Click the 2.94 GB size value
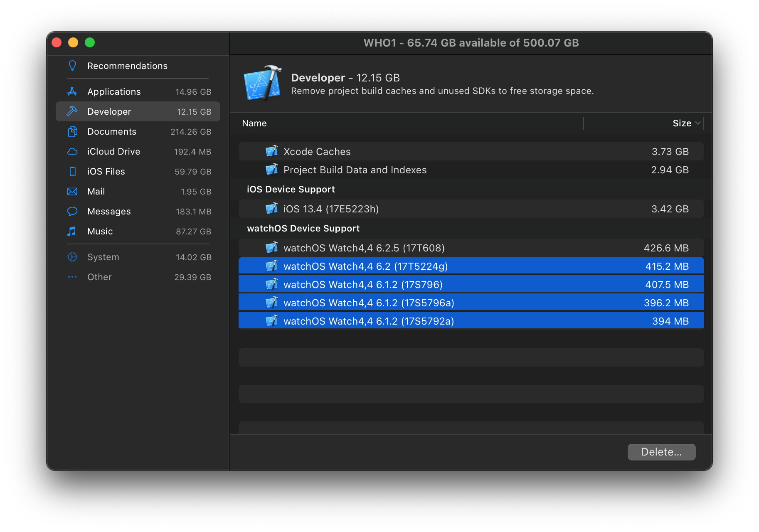The image size is (759, 532). tap(670, 170)
